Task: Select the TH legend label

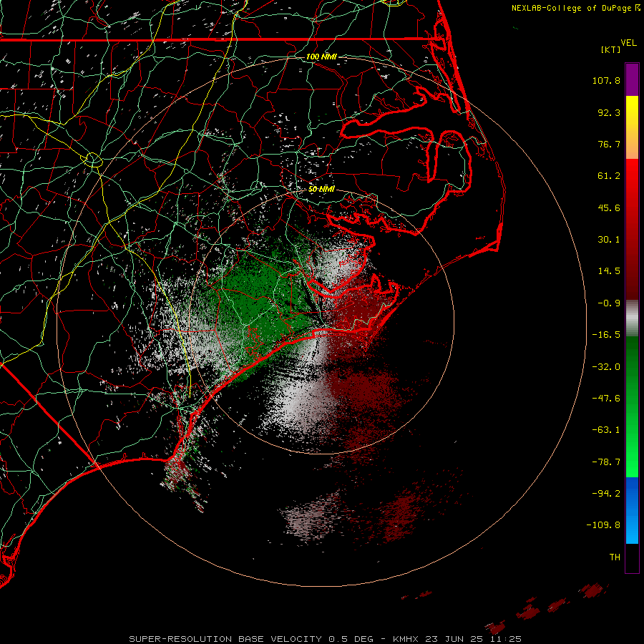Action: 615,557
